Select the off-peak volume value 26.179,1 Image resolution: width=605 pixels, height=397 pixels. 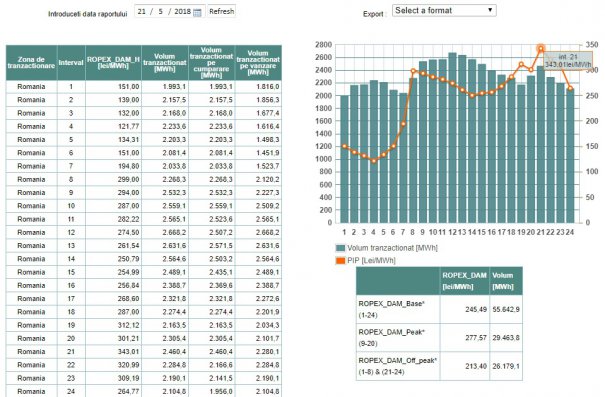tap(506, 366)
